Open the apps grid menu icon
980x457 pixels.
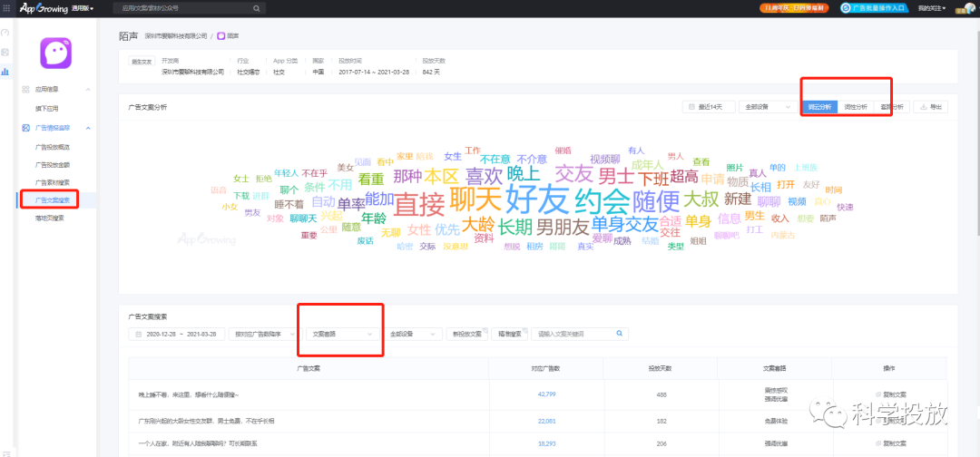pos(7,8)
